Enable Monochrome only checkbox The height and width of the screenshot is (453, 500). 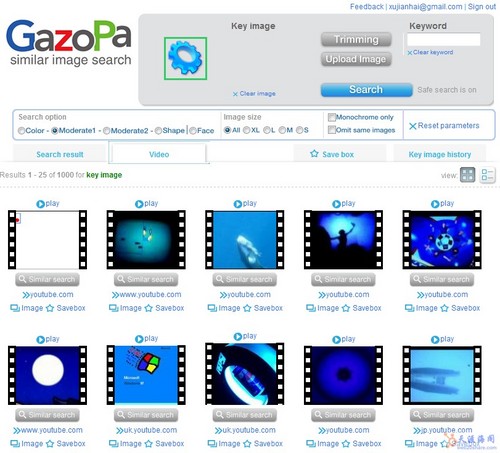[332, 117]
